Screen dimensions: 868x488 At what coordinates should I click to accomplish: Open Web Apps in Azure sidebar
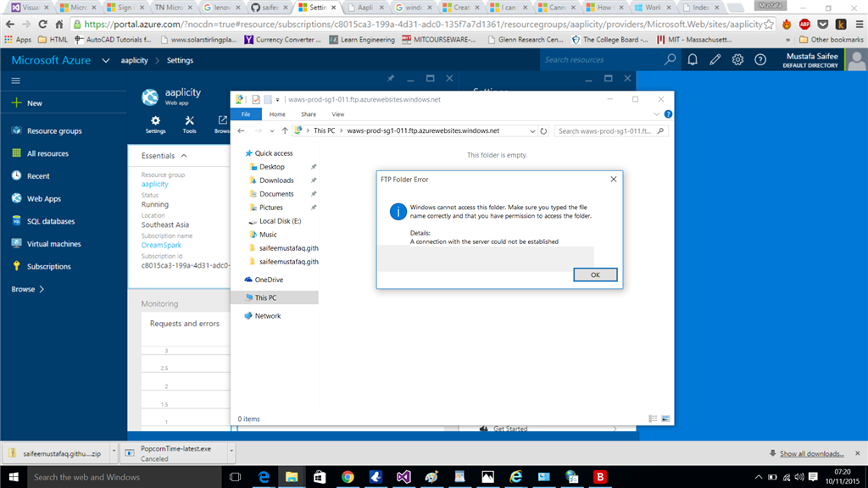(36, 198)
